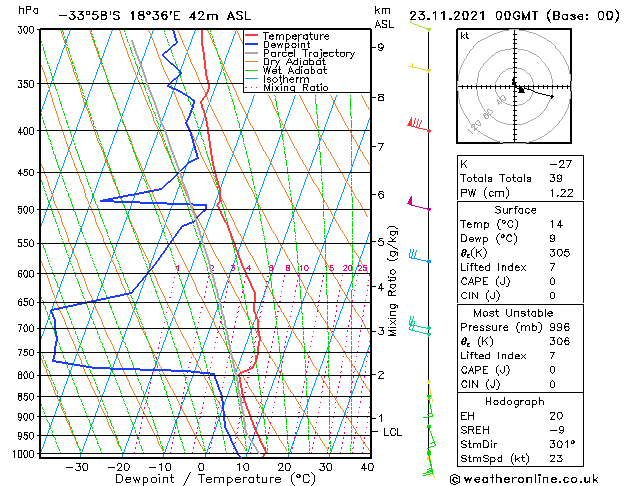Click the '500' pressure level label
This screenshot has width=629, height=486.
(x=27, y=210)
